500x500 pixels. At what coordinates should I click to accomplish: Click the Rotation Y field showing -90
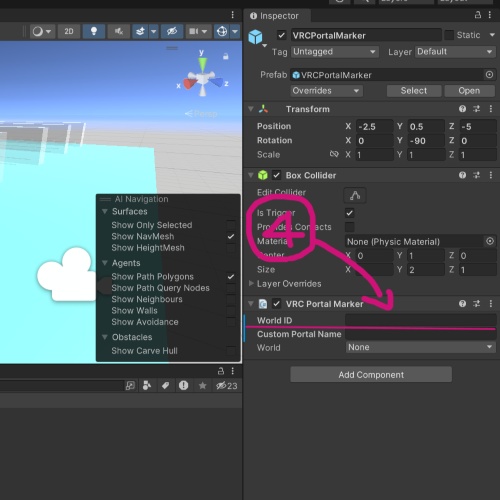426,141
